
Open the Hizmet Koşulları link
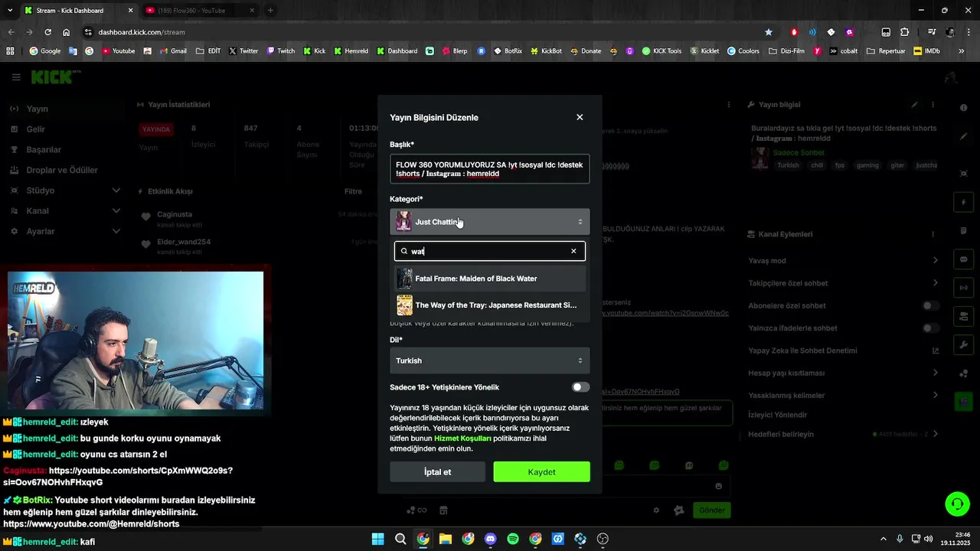point(462,439)
